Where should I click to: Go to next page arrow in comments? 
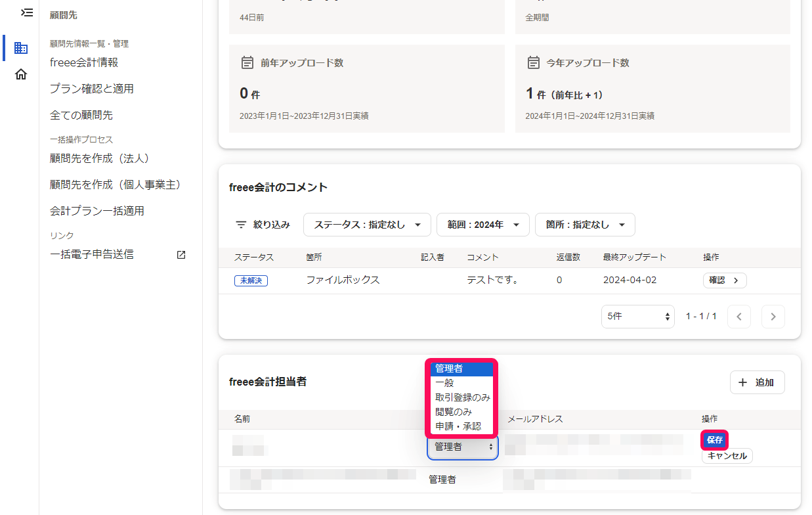773,317
